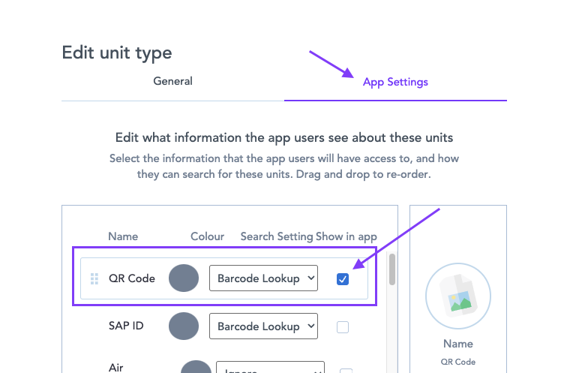Click the Show in app column header
Screen dimensions: 588x373
click(x=346, y=236)
